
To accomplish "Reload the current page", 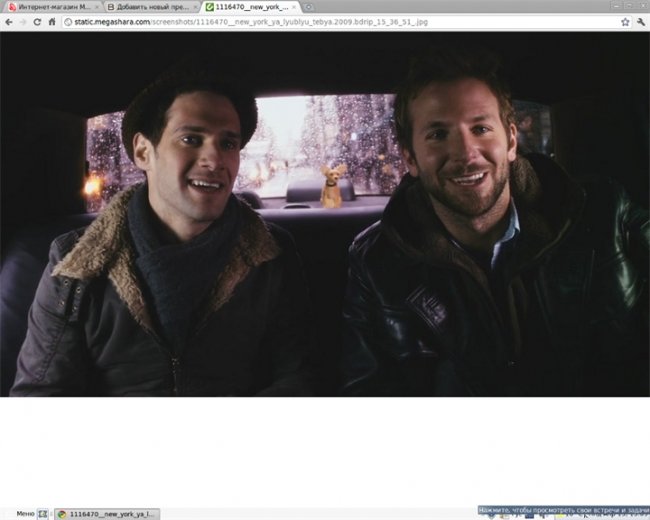I will 37,21.
